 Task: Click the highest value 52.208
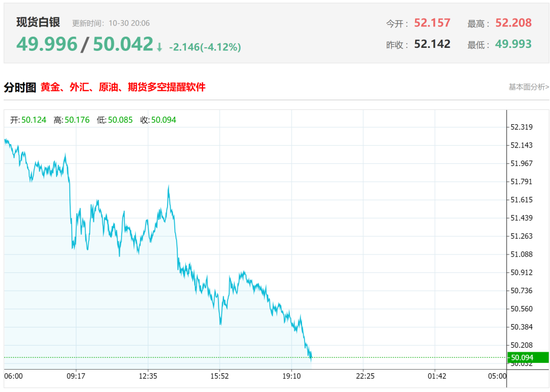click(514, 23)
